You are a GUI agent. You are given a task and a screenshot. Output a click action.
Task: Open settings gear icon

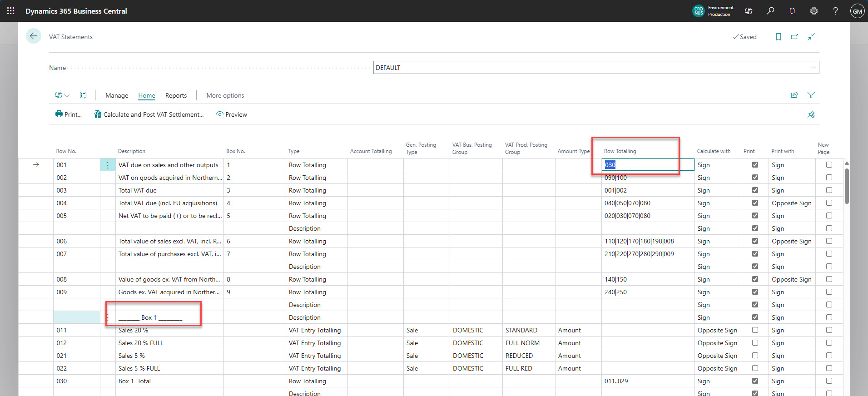[814, 11]
